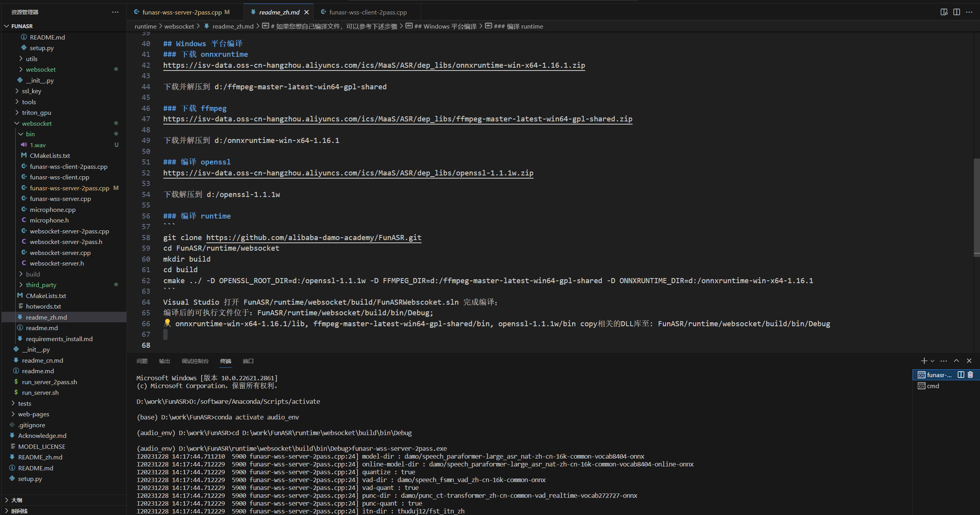The width and height of the screenshot is (980, 515).
Task: Follow the ffmpeg zip download link
Action: coord(398,119)
